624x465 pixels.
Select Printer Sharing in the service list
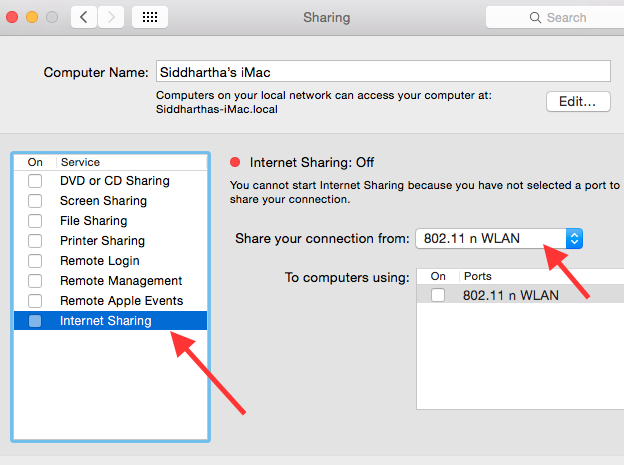click(x=102, y=241)
